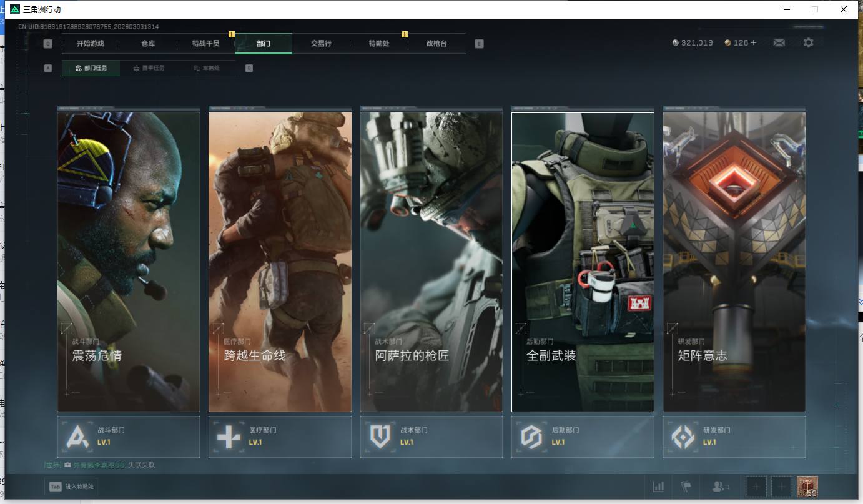Image resolution: width=863 pixels, height=504 pixels.
Task: Click the player avatar in bottom right
Action: 807,487
